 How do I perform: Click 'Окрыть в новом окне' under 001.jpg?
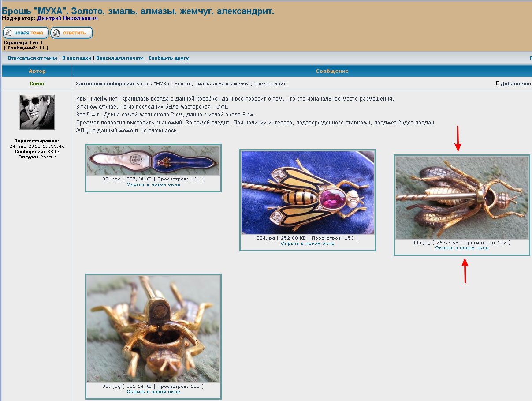pyautogui.click(x=153, y=184)
